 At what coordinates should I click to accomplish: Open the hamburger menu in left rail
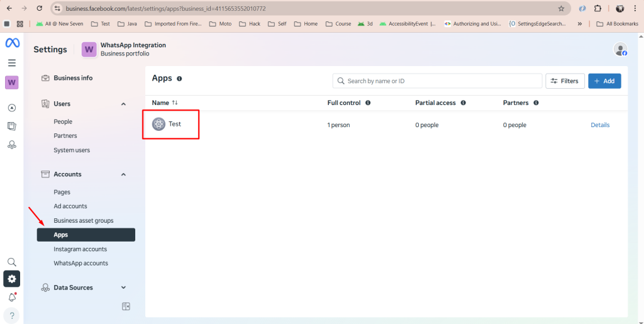coord(11,63)
